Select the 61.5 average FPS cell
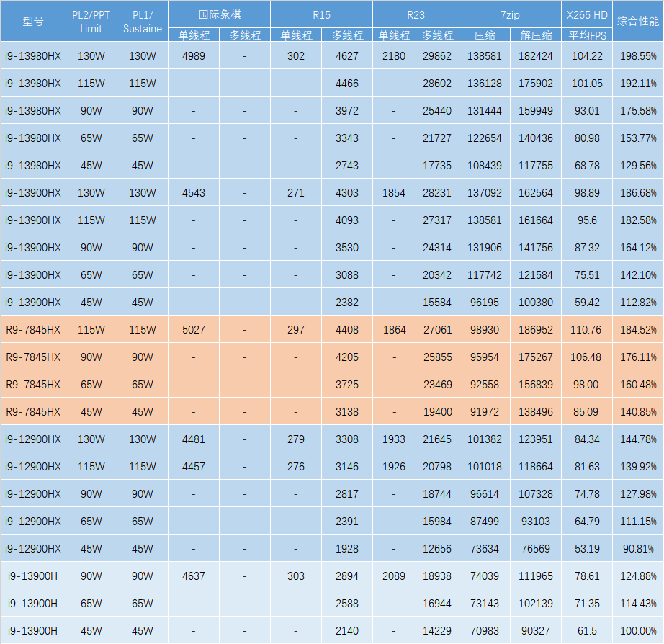 click(x=587, y=630)
